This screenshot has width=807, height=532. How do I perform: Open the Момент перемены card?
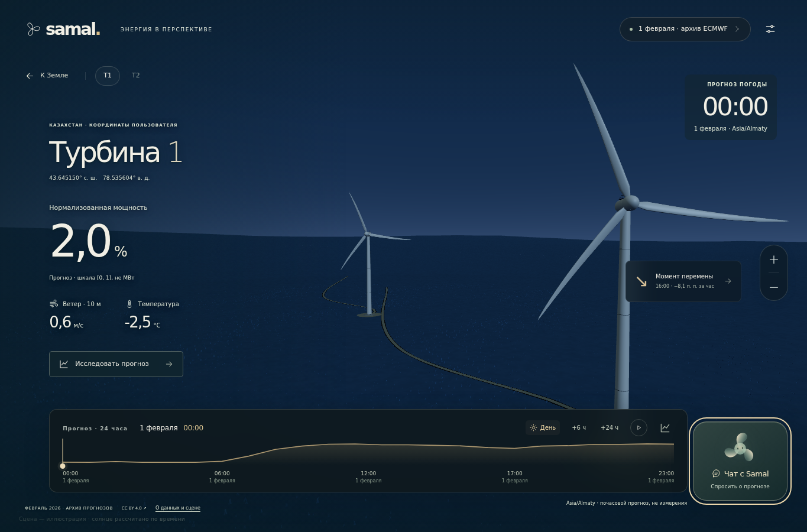(683, 281)
